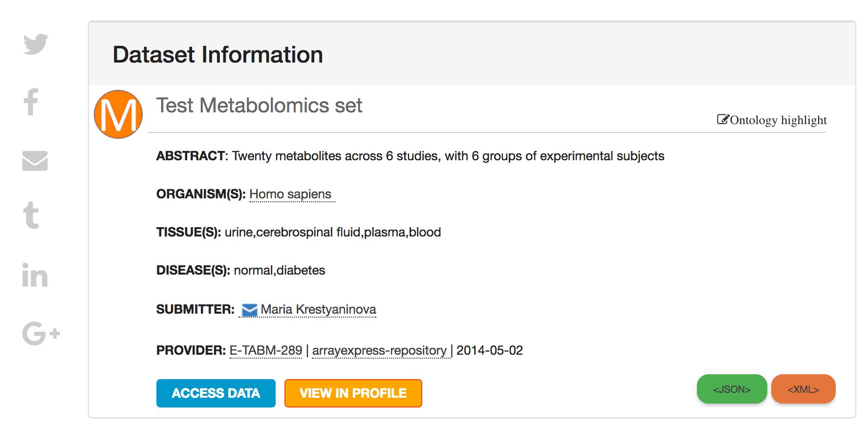Click the Ontology highlight edit icon
Viewport: 868px width, 428px height.
(x=723, y=119)
